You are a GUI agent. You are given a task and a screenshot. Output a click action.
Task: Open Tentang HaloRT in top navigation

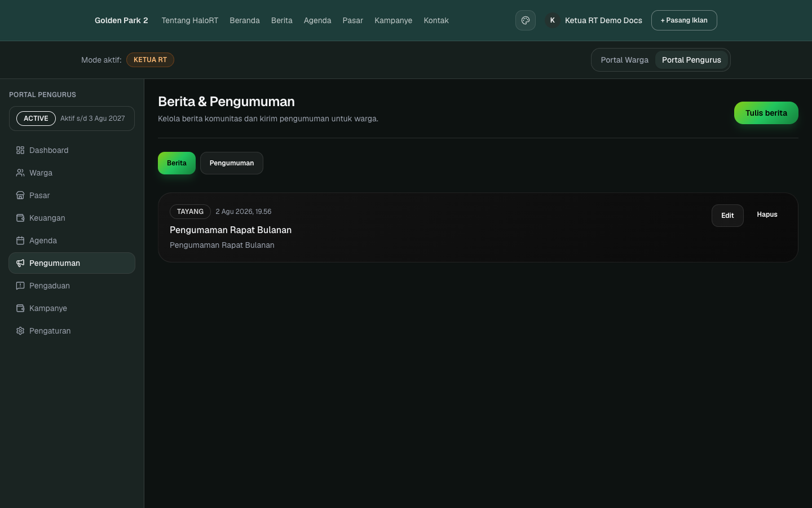pos(190,20)
